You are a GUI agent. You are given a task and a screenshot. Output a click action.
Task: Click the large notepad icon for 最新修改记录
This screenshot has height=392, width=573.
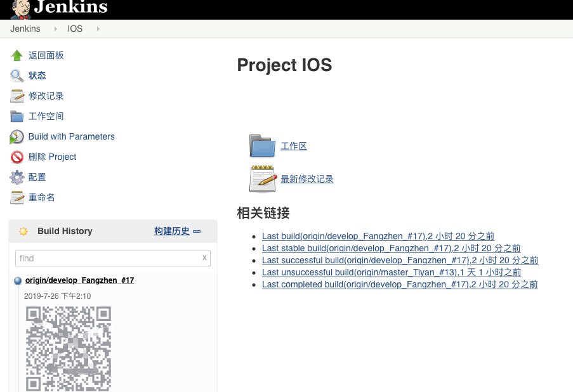coord(262,179)
